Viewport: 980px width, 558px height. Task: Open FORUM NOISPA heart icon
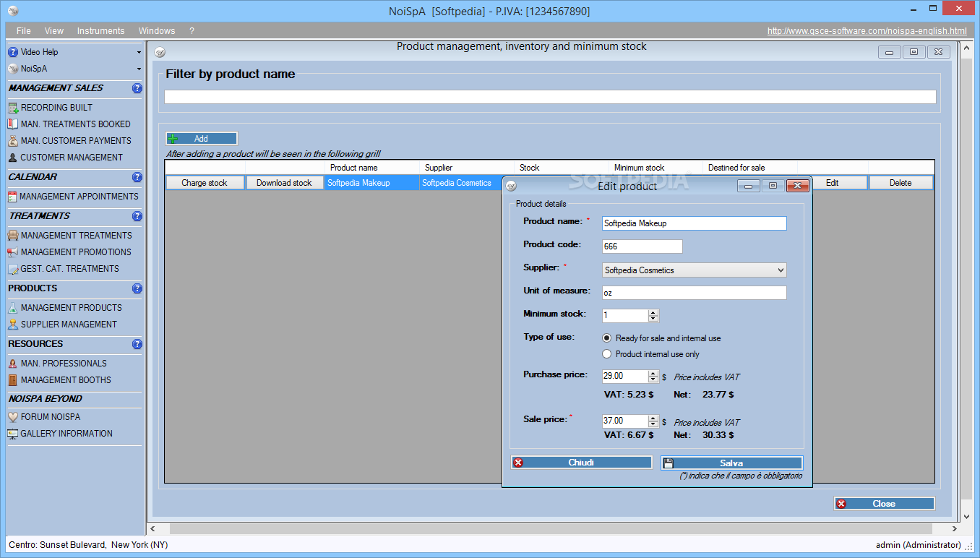[13, 417]
